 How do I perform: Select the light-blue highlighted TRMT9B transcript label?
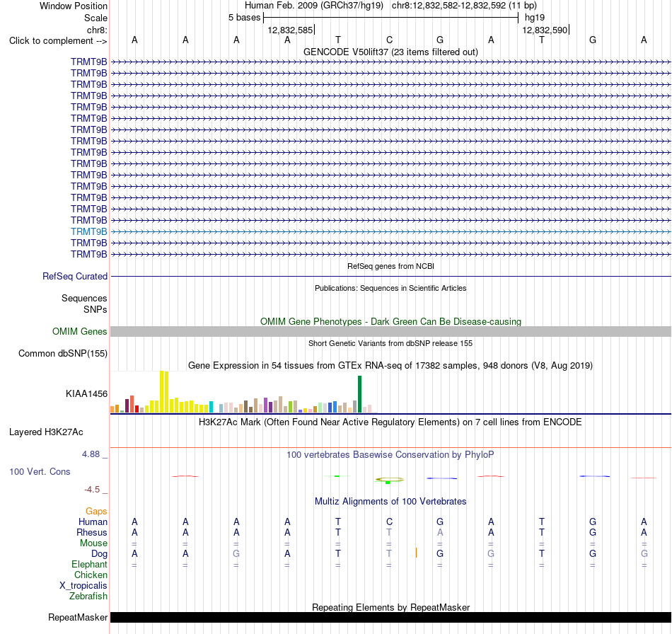[x=88, y=231]
